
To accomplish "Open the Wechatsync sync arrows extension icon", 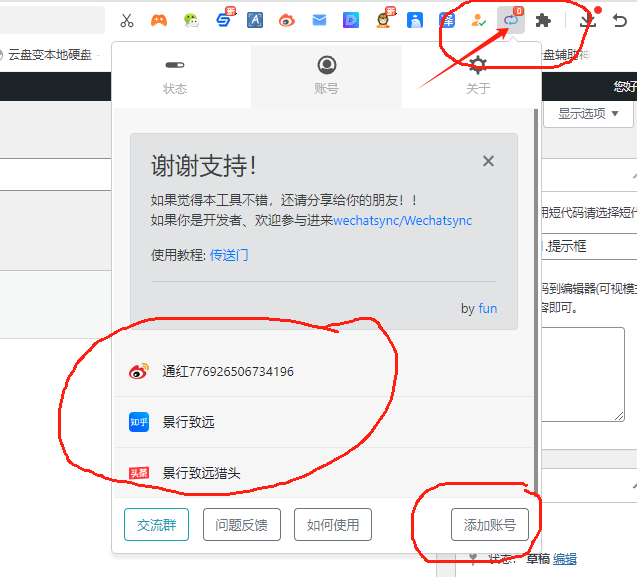I will (x=511, y=20).
